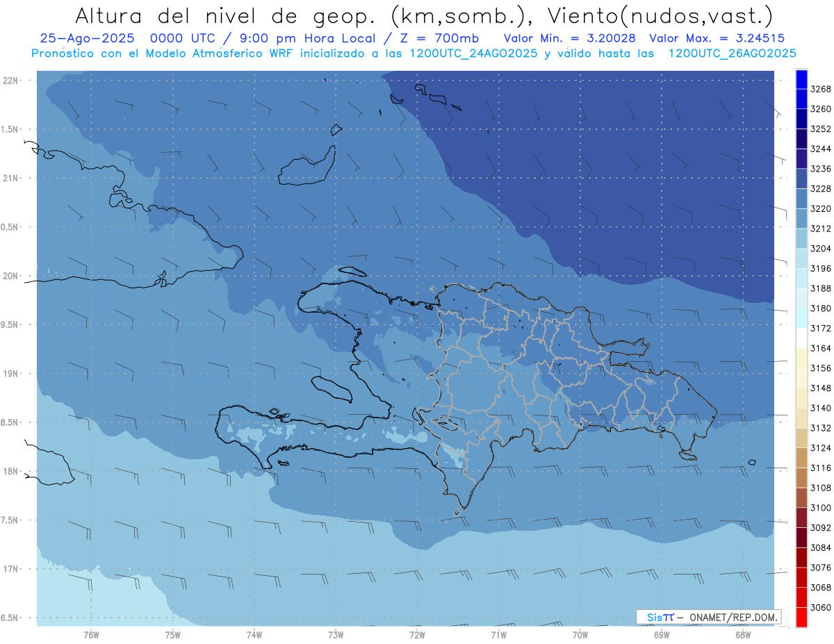The image size is (834, 644).
Task: Click the '18N' latitude label
Action: (x=12, y=471)
